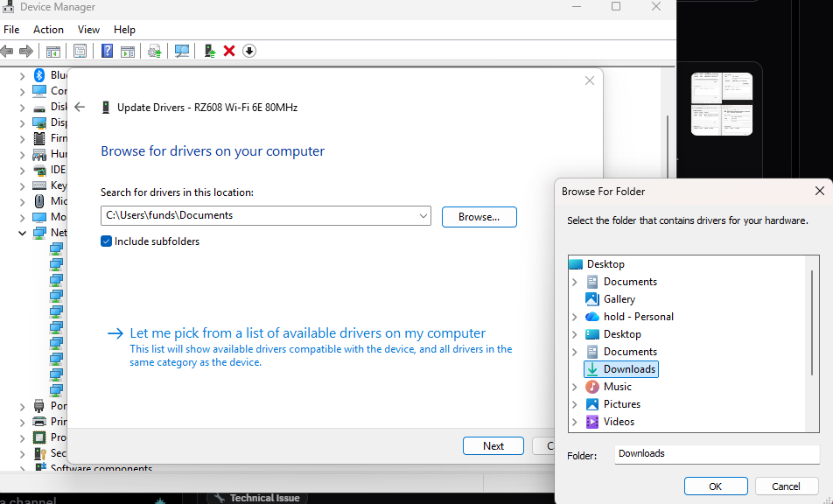Select the OneDrive cloud icon for hold - Personal
Screen dimensions: 833x504
(x=592, y=317)
